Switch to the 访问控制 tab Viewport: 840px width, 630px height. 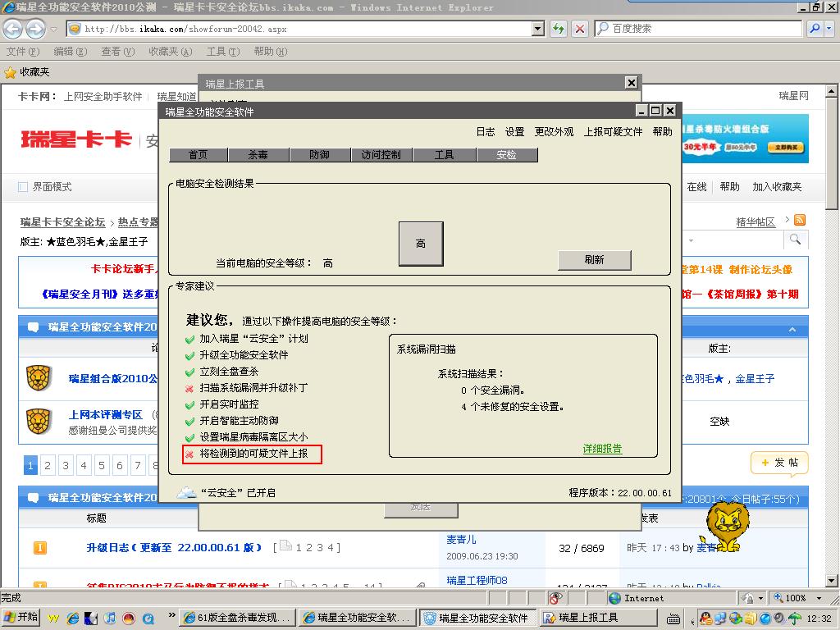point(381,155)
